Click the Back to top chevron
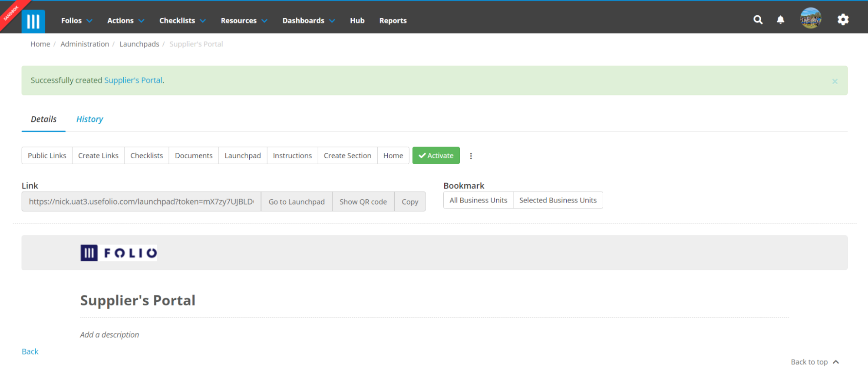868x374 pixels. pyautogui.click(x=836, y=362)
